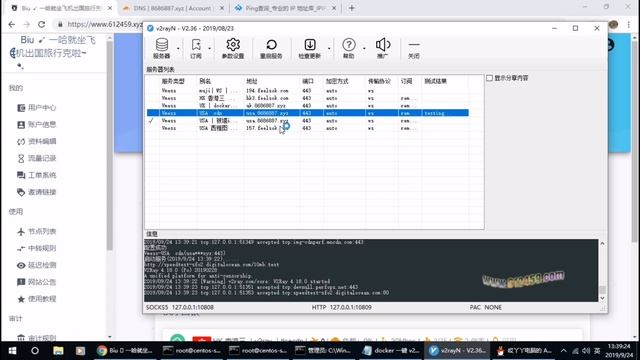Sort by the 端口 column header
Viewport: 640px width, 360px height.
pos(308,81)
